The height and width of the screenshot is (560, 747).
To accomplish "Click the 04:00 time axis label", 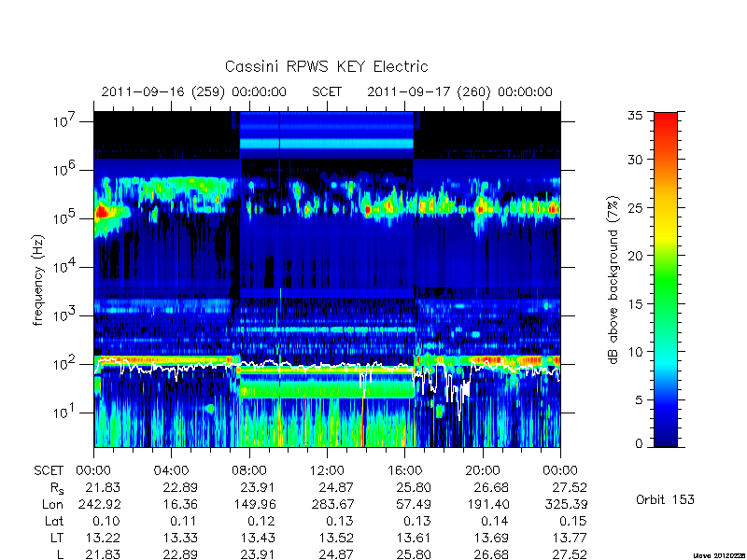I will pos(171,471).
